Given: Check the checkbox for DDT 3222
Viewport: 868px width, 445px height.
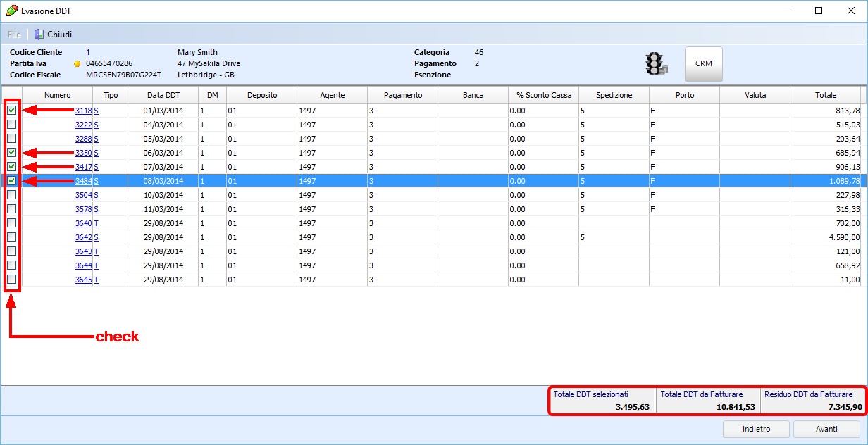Looking at the screenshot, I should (12, 125).
